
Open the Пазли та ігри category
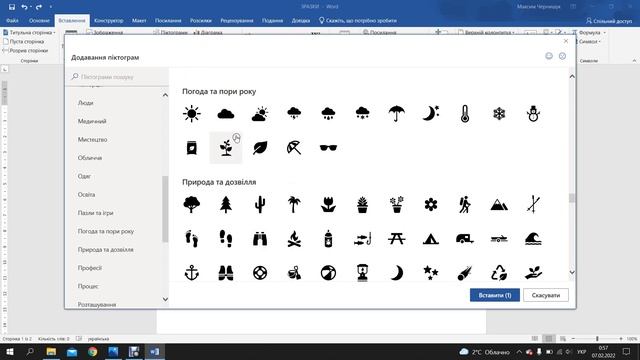96,213
